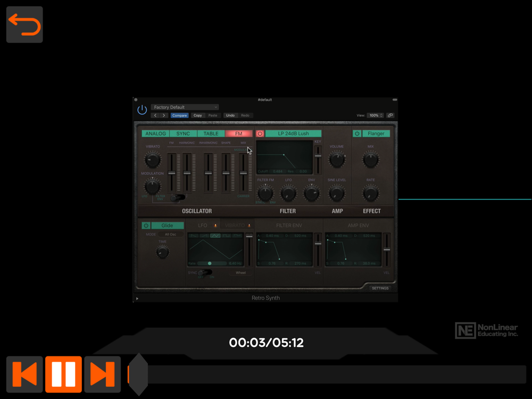Select the FM oscillator tab

pos(239,134)
